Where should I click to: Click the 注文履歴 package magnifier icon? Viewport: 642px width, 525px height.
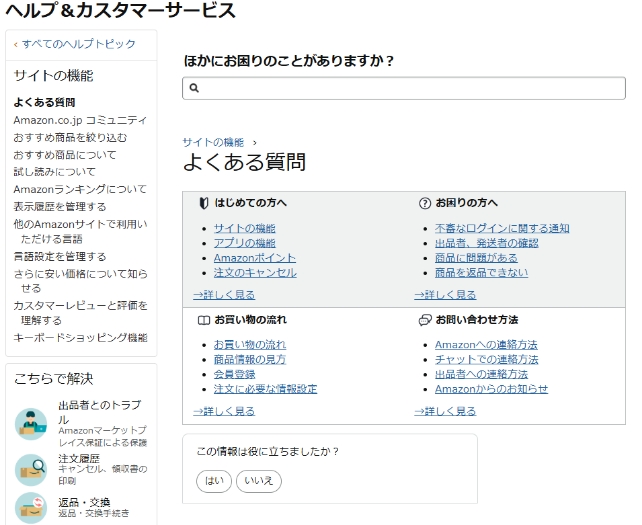tap(31, 470)
